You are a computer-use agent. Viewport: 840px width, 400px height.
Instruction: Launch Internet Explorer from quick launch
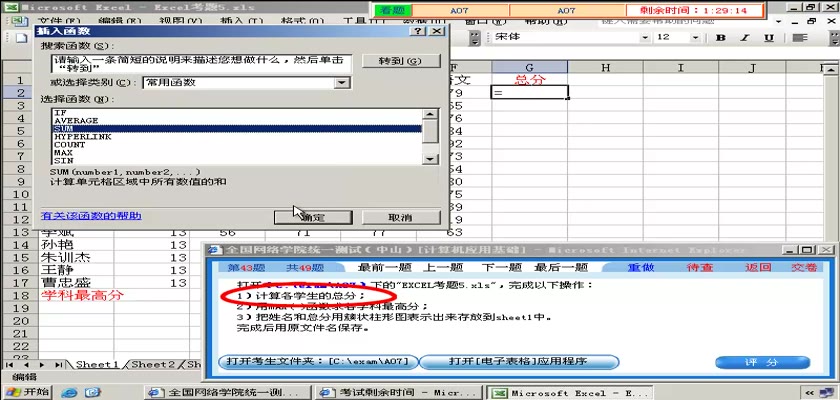coord(69,393)
